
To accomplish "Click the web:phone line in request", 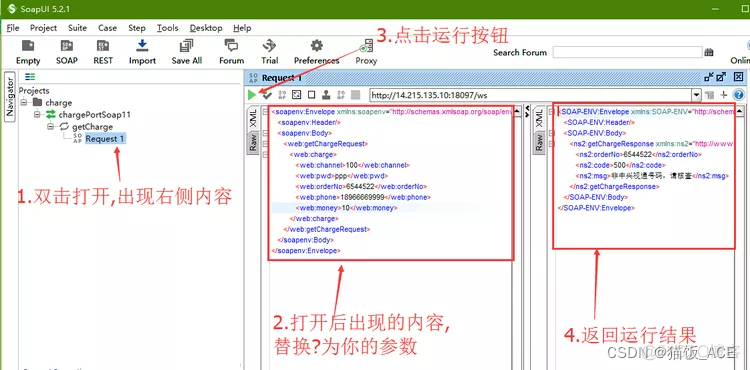I will tap(364, 197).
